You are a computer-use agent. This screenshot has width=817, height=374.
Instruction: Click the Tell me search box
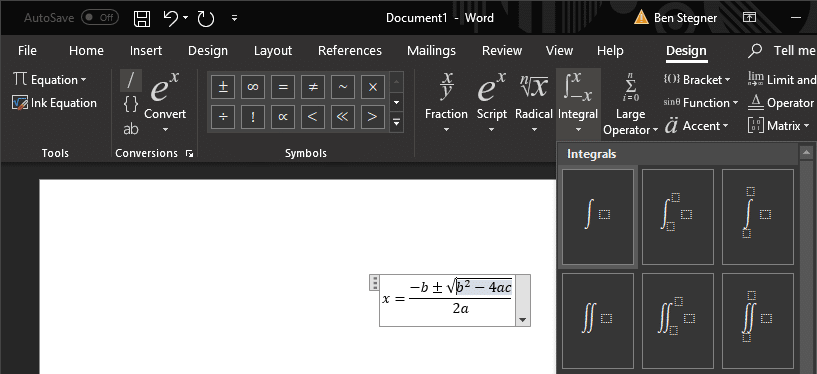pyautogui.click(x=782, y=51)
